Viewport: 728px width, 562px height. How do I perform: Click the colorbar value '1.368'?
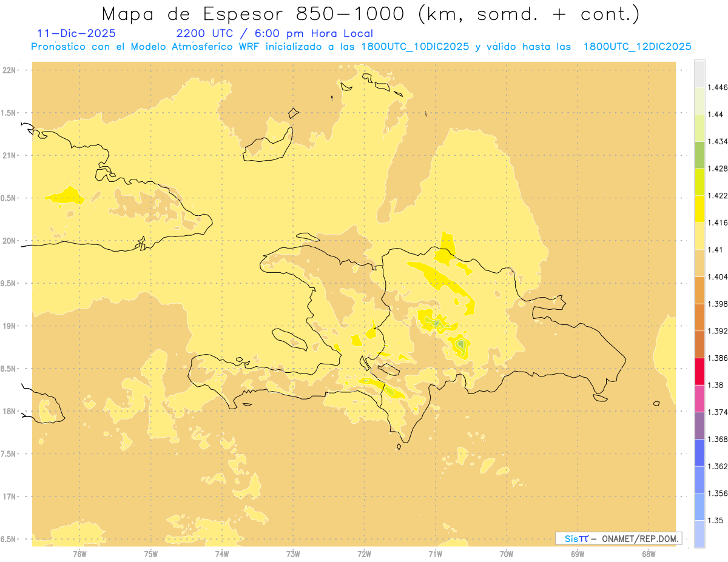[718, 439]
